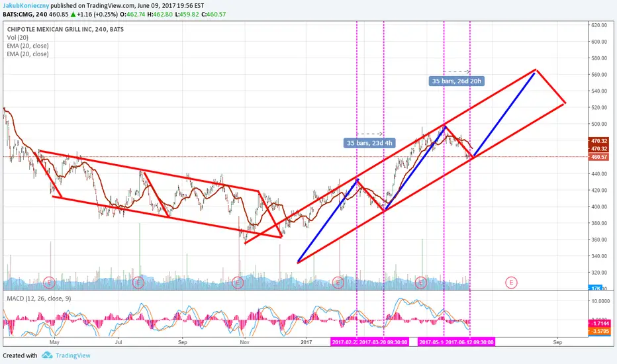Click the 'Sep' label between Jul and Nov

point(182,342)
